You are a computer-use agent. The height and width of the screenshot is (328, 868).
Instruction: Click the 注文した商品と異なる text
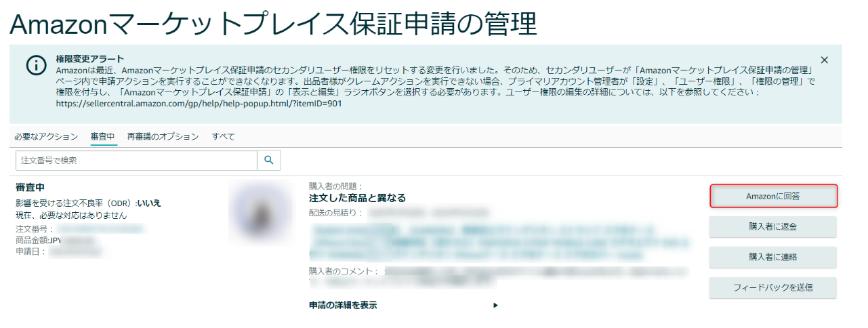pyautogui.click(x=357, y=197)
